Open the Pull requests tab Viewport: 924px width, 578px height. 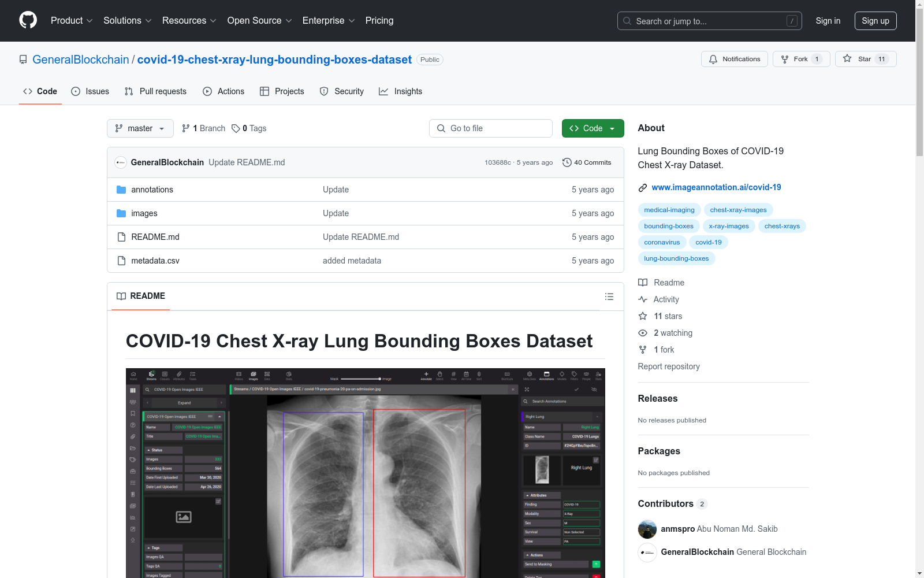click(155, 91)
